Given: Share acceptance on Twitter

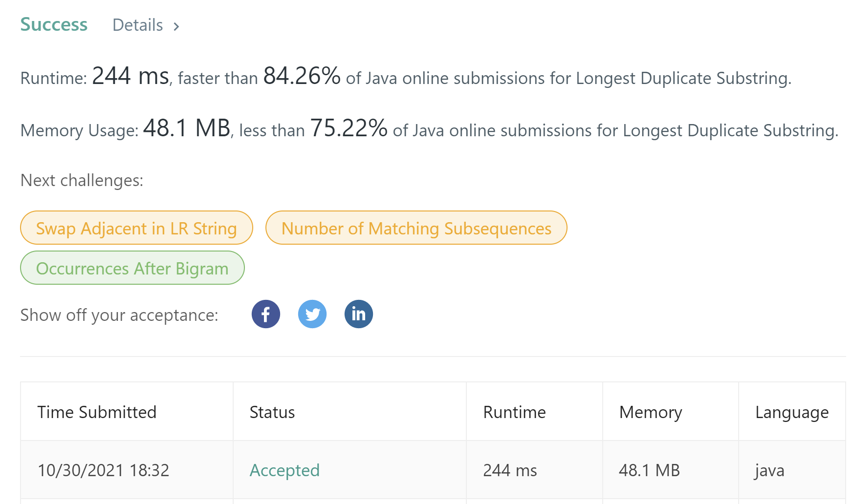Looking at the screenshot, I should [x=312, y=314].
